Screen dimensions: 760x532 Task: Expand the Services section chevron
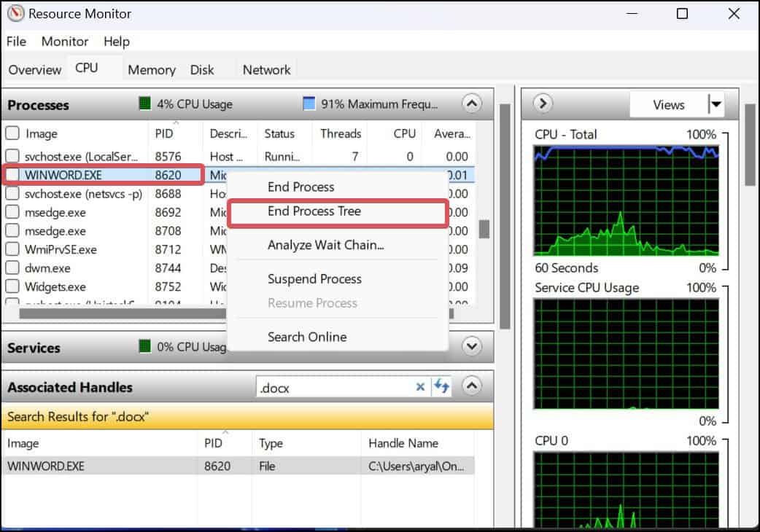point(472,347)
